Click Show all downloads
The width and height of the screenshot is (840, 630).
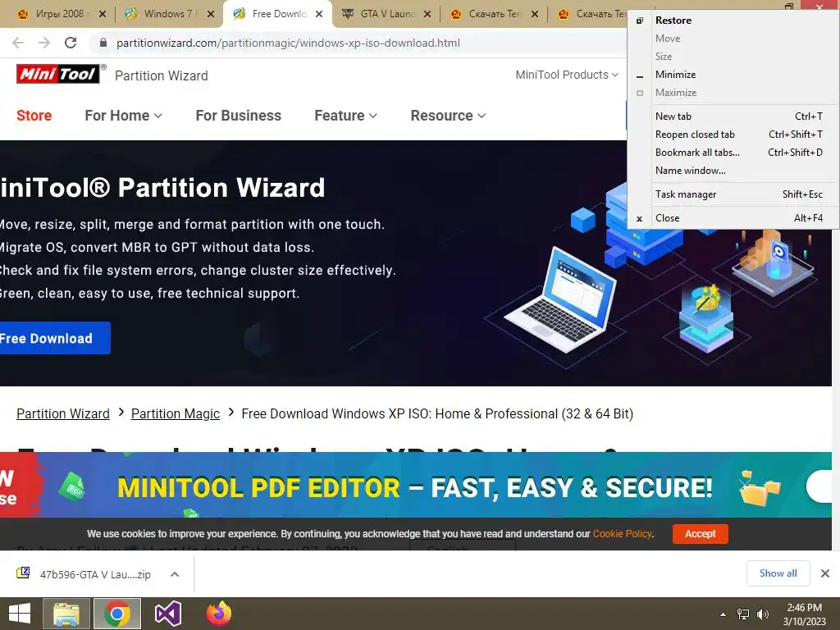click(x=778, y=573)
